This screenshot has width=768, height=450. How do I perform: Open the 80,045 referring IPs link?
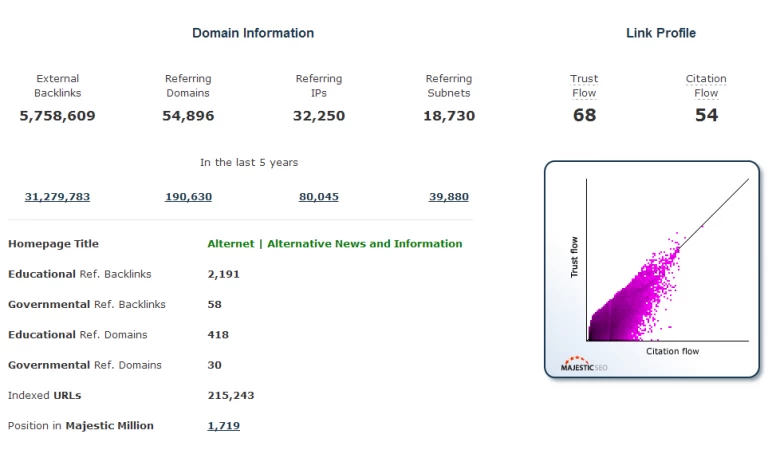tap(319, 197)
